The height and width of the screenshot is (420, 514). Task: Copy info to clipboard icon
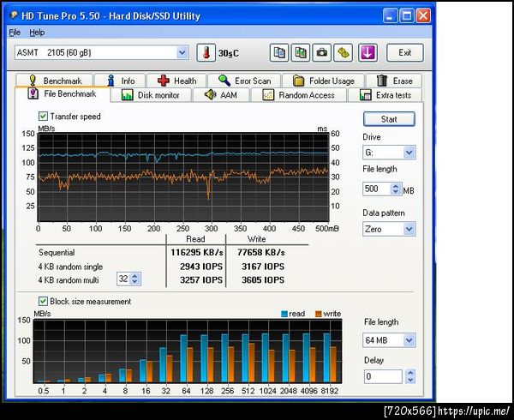pyautogui.click(x=279, y=53)
